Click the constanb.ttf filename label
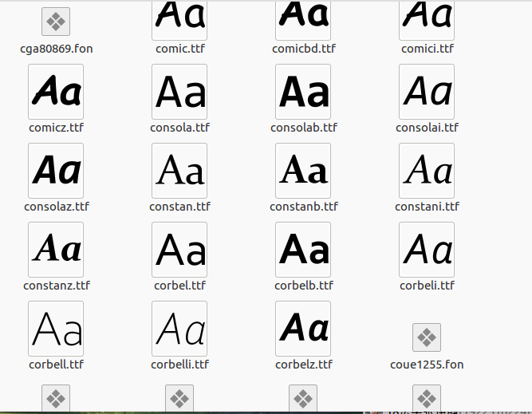532x414 pixels. [x=304, y=207]
